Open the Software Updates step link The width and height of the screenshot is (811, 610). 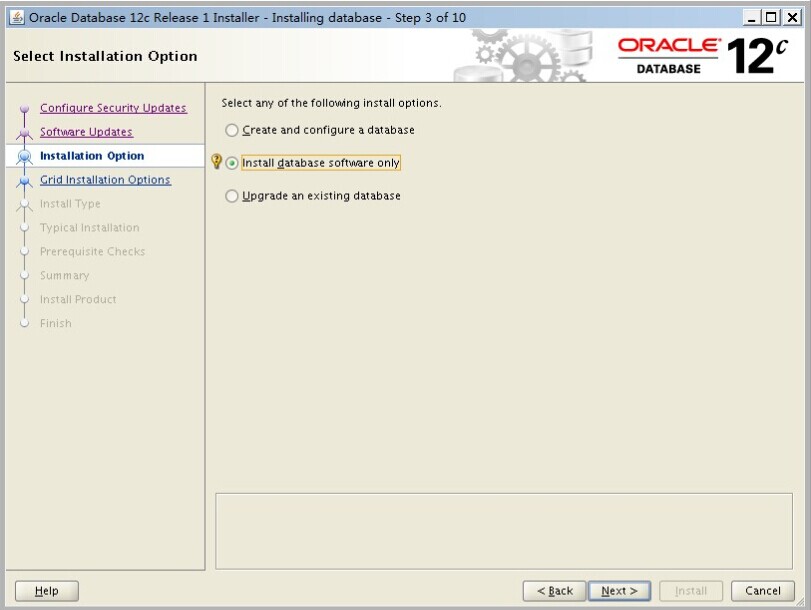pos(86,132)
